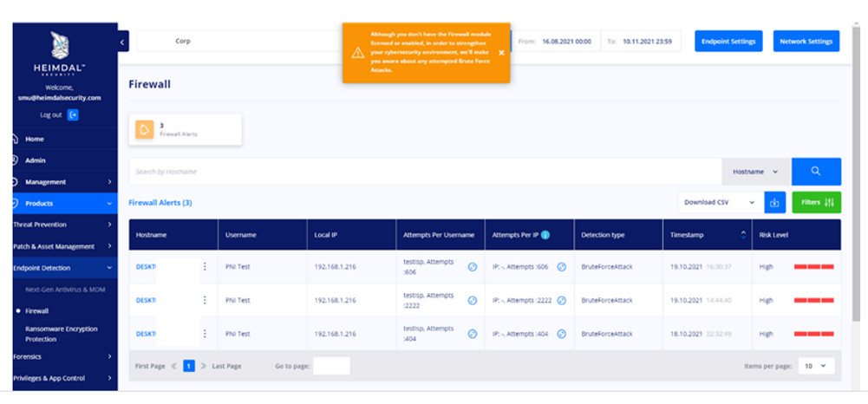Sort by the Timestamp column arrows
Image resolution: width=868 pixels, height=404 pixels.
(743, 235)
